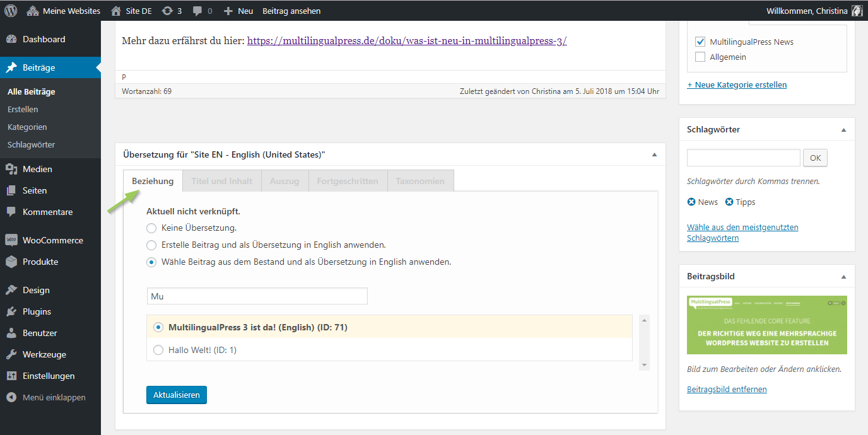868x435 pixels.
Task: Uncheck the MultilingualPress News category
Action: tap(700, 42)
